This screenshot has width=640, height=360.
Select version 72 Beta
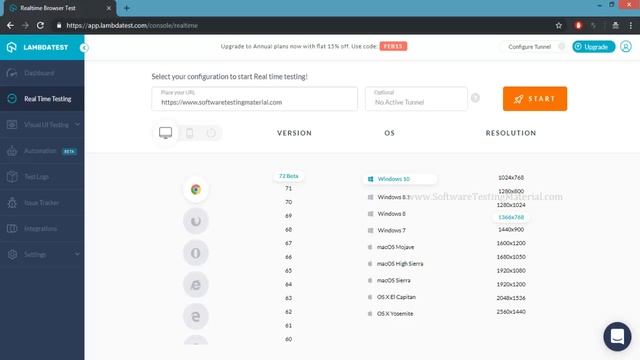pos(289,176)
